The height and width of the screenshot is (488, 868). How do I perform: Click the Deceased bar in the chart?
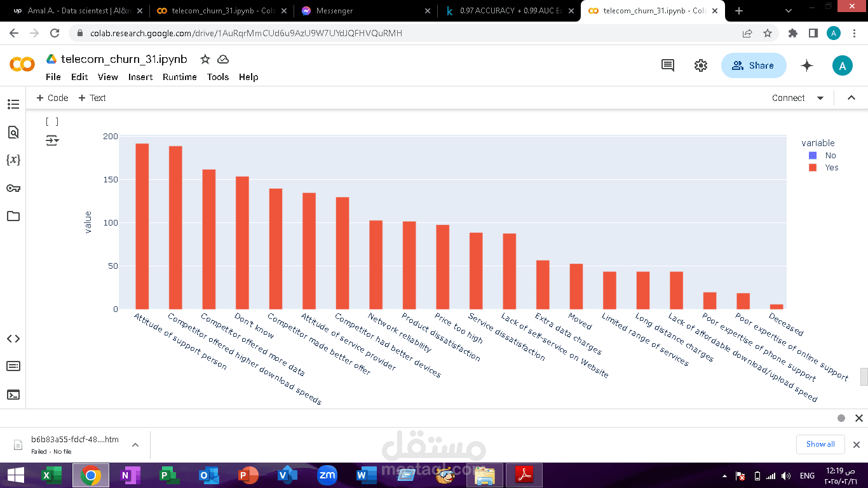point(776,307)
